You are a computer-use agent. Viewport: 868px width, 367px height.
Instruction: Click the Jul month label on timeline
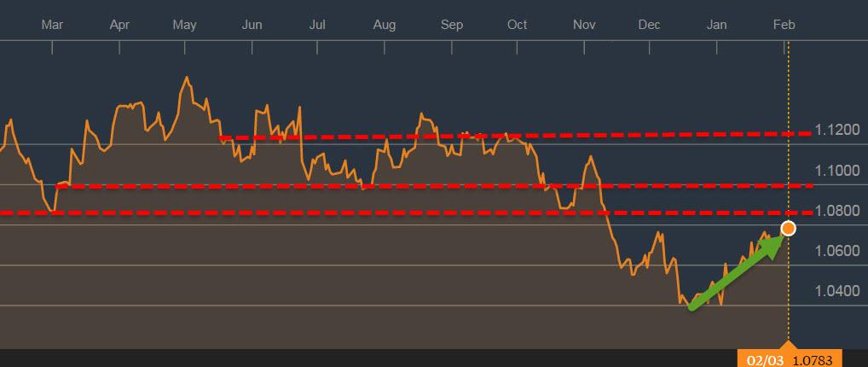[x=317, y=25]
